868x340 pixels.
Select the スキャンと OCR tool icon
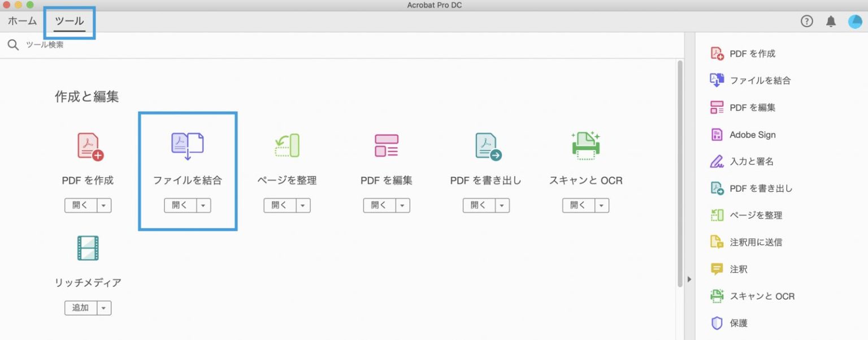tap(585, 147)
